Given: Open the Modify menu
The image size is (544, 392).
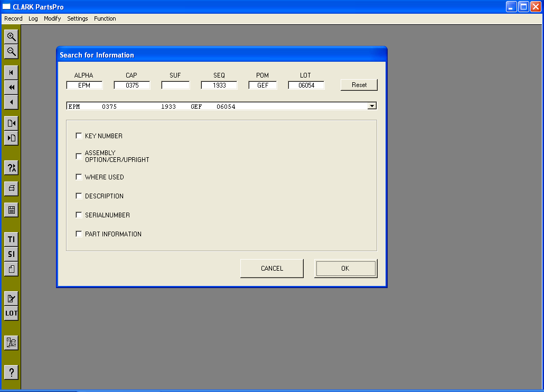Looking at the screenshot, I should click(52, 18).
